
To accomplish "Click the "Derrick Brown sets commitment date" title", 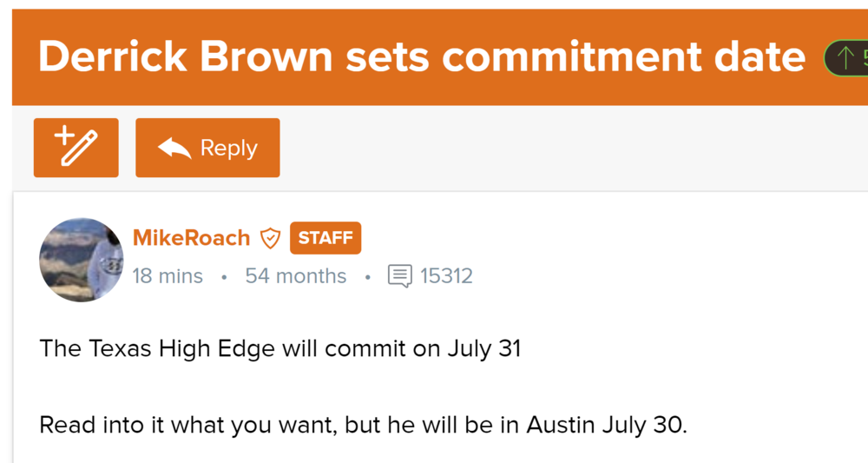I will point(422,57).
